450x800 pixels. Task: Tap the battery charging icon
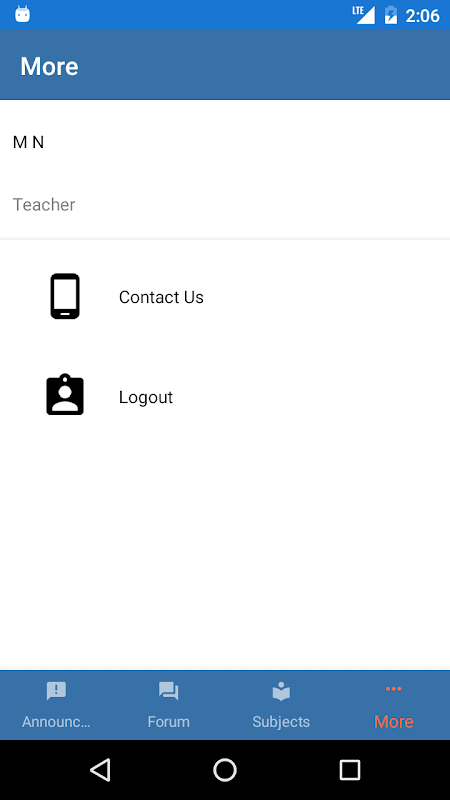pyautogui.click(x=390, y=15)
